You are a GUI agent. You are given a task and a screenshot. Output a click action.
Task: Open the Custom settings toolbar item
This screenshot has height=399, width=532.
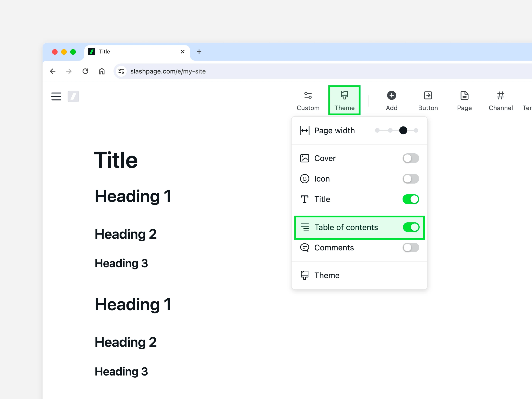click(x=308, y=101)
